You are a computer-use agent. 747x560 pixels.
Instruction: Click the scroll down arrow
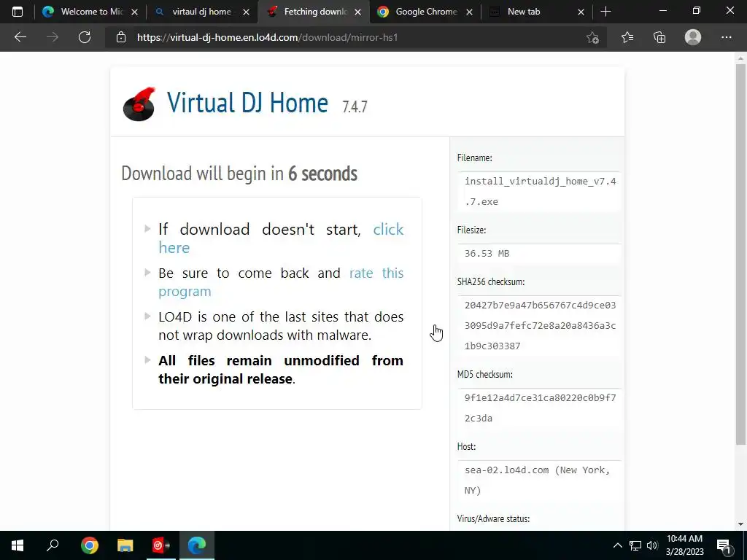[740, 524]
